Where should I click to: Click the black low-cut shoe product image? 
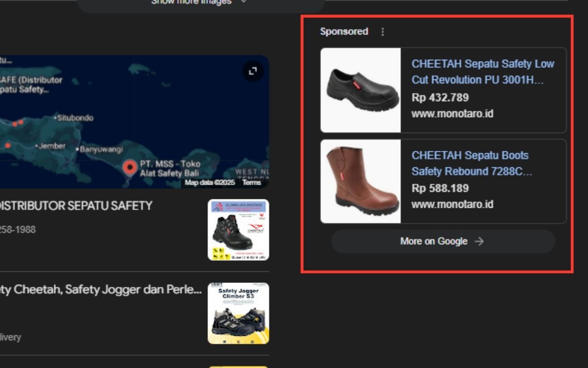click(361, 90)
